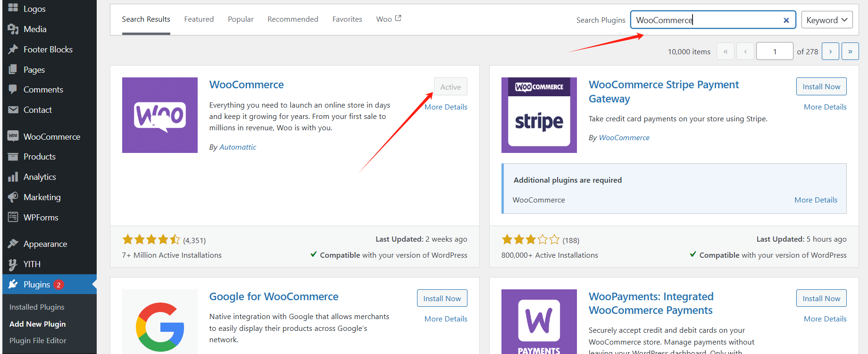
Task: Click the Media sidebar icon
Action: (13, 29)
